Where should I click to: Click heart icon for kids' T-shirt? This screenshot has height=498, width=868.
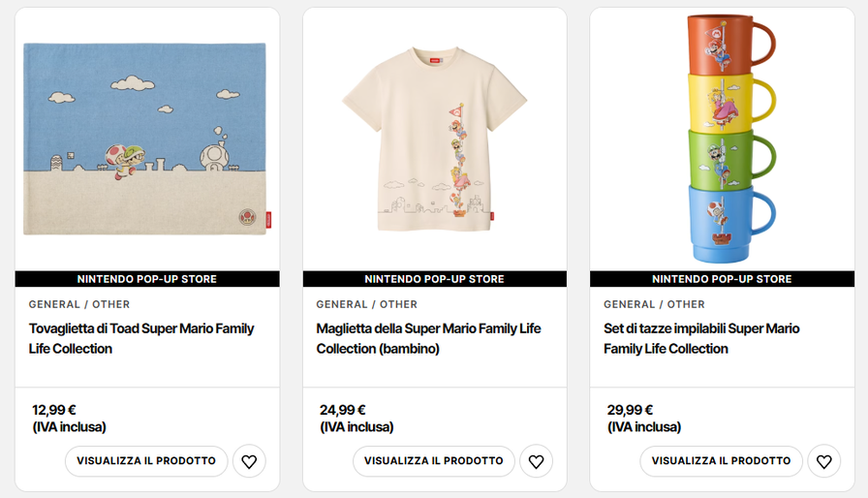[x=536, y=461]
